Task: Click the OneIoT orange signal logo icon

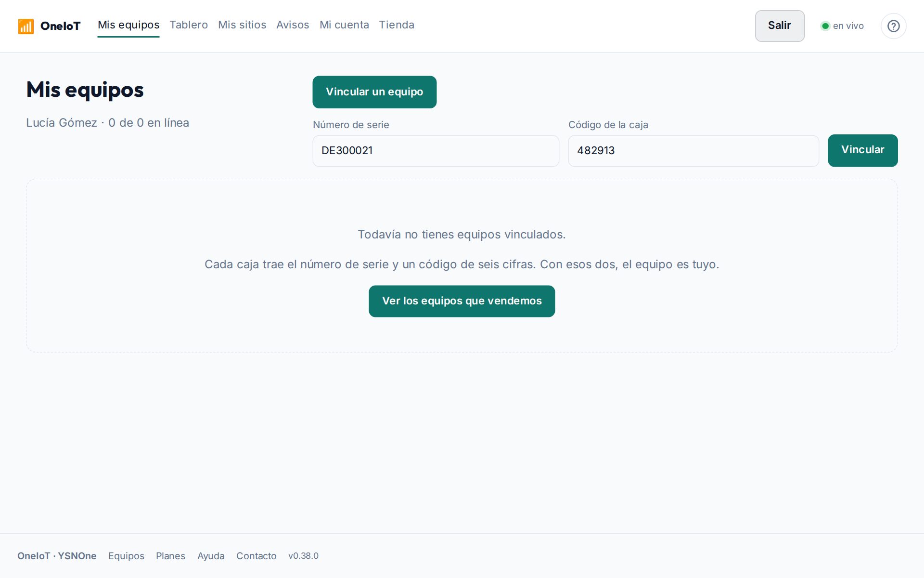Action: click(x=26, y=26)
